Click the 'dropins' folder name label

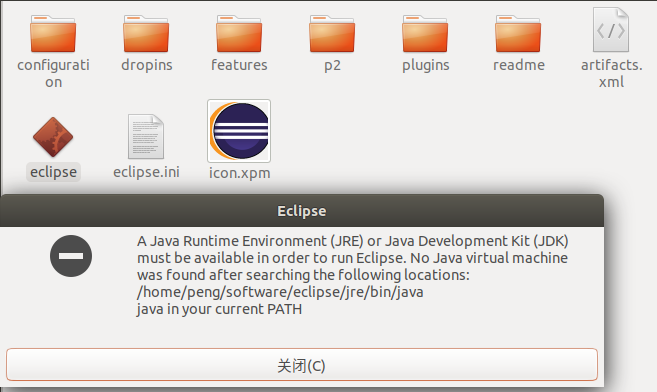[x=147, y=65]
